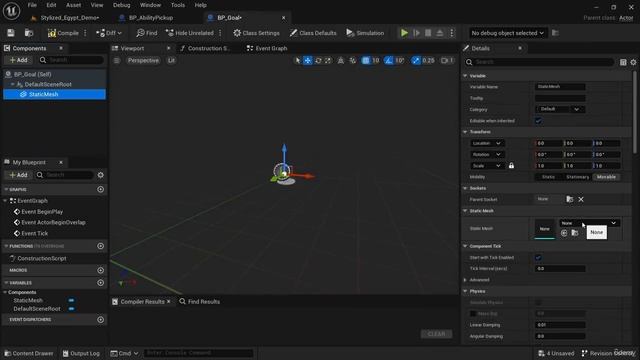Open the File menu
The height and width of the screenshot is (360, 640).
[x=32, y=5]
